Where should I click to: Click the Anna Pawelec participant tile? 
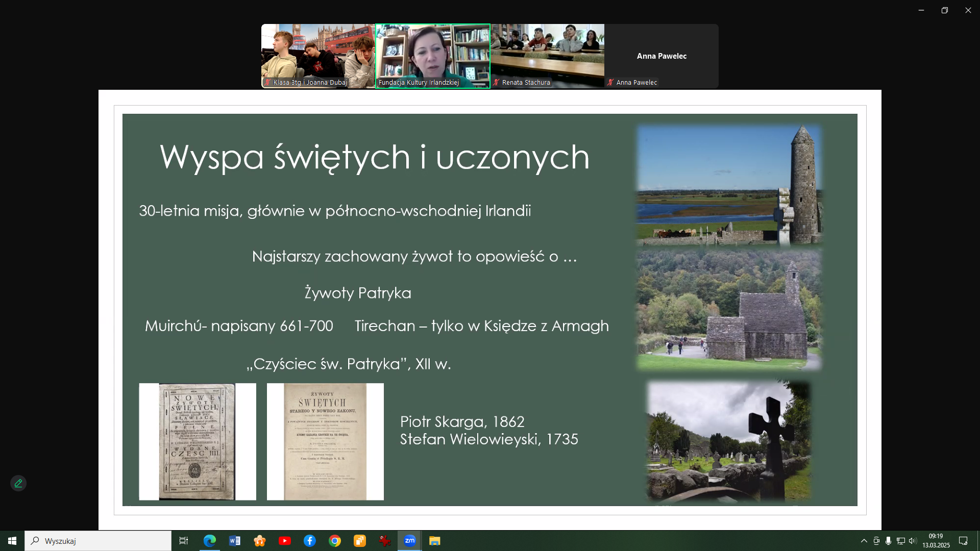coord(661,56)
